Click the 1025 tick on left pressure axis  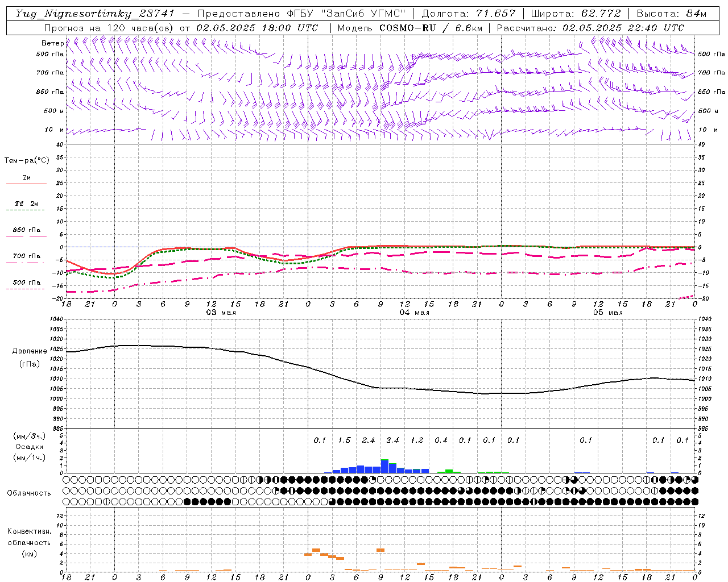57,349
